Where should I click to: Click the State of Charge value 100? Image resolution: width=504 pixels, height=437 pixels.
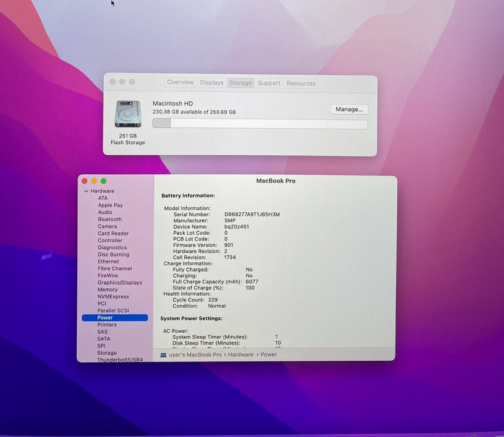(x=250, y=288)
